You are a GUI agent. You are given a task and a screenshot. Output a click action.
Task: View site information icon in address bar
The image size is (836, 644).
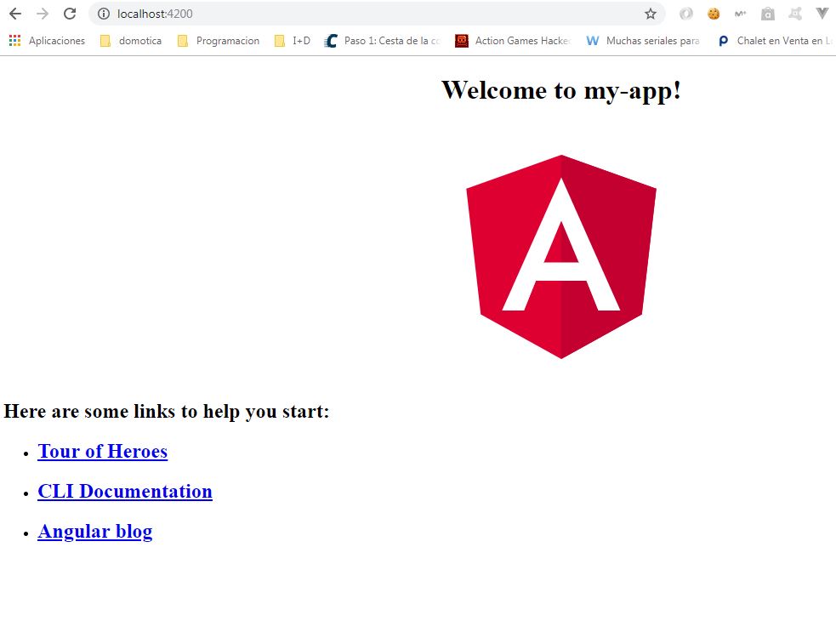tap(104, 14)
